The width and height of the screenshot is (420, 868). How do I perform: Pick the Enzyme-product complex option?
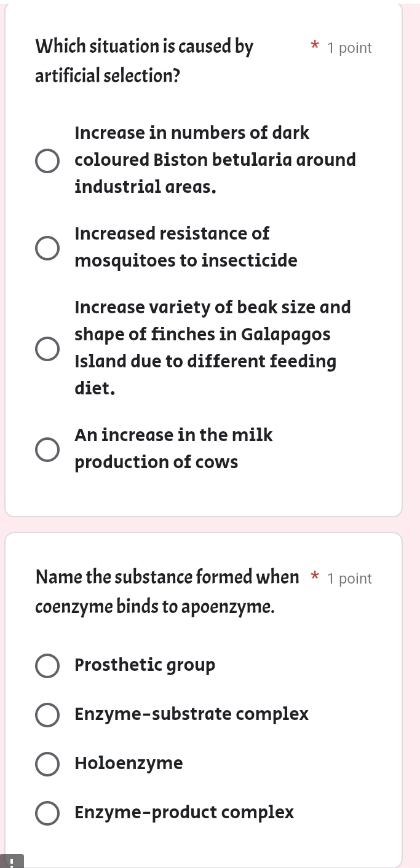pyautogui.click(x=47, y=813)
